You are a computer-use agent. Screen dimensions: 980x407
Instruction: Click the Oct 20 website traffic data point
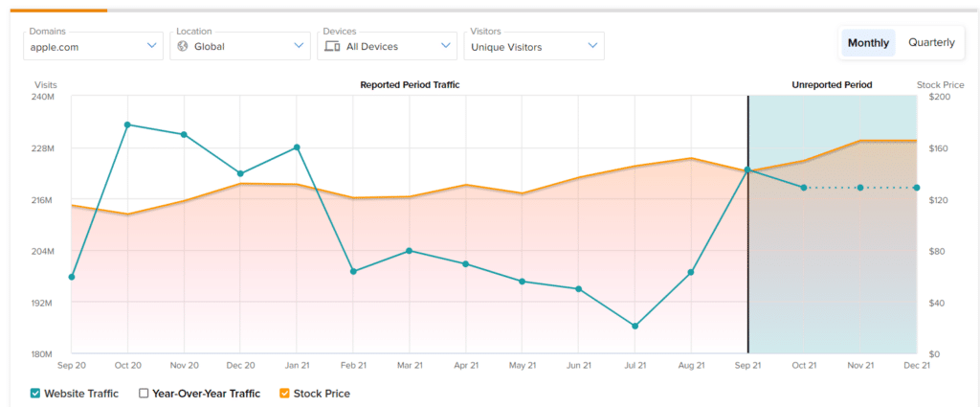tap(127, 124)
